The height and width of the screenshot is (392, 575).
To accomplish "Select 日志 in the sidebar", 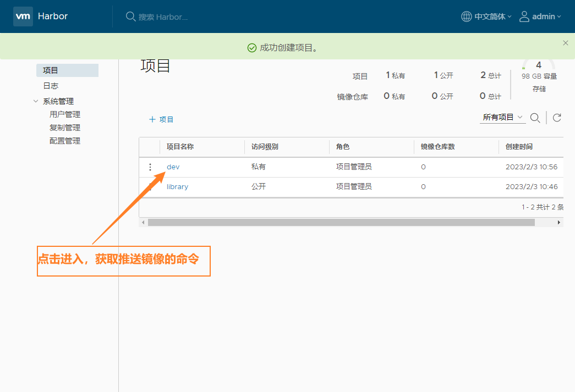I will [x=51, y=86].
